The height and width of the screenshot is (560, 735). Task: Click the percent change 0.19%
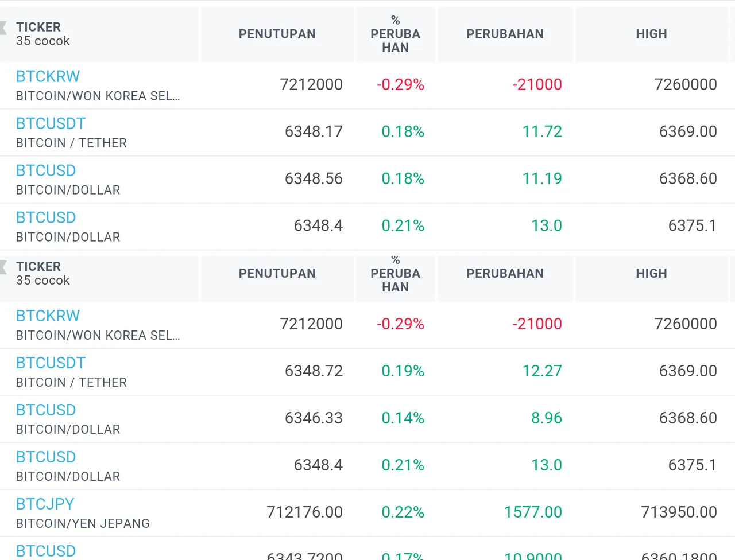point(403,371)
